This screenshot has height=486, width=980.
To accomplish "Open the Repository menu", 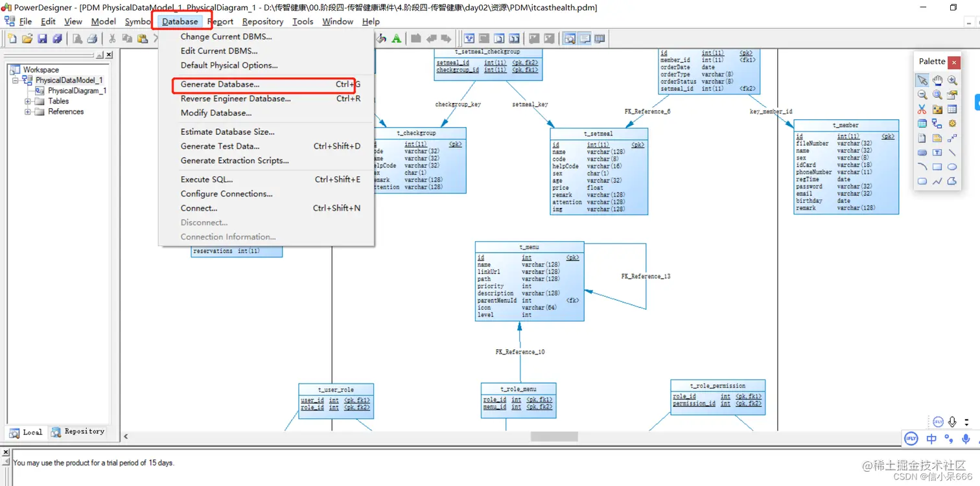I will click(x=262, y=21).
